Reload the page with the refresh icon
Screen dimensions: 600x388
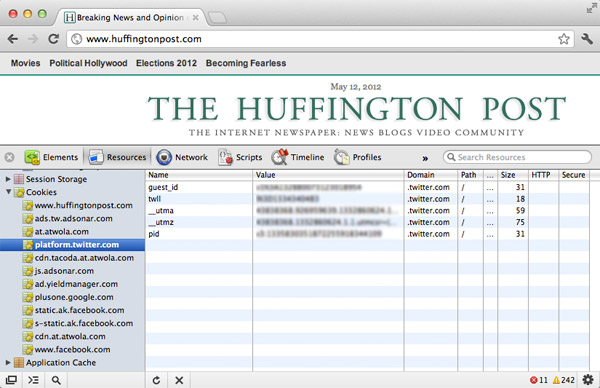tap(53, 39)
